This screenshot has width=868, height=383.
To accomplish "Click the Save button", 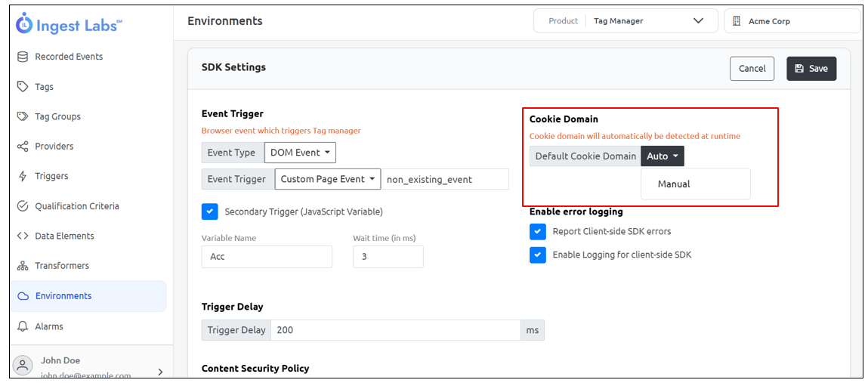I will (x=811, y=68).
